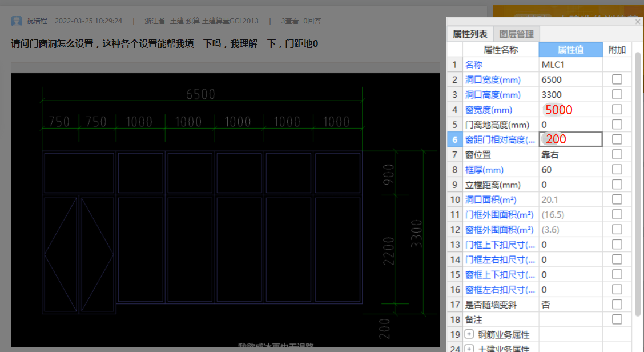Toggle 附加 checkbox for 窗位置 row
This screenshot has height=352, width=644.
[617, 155]
